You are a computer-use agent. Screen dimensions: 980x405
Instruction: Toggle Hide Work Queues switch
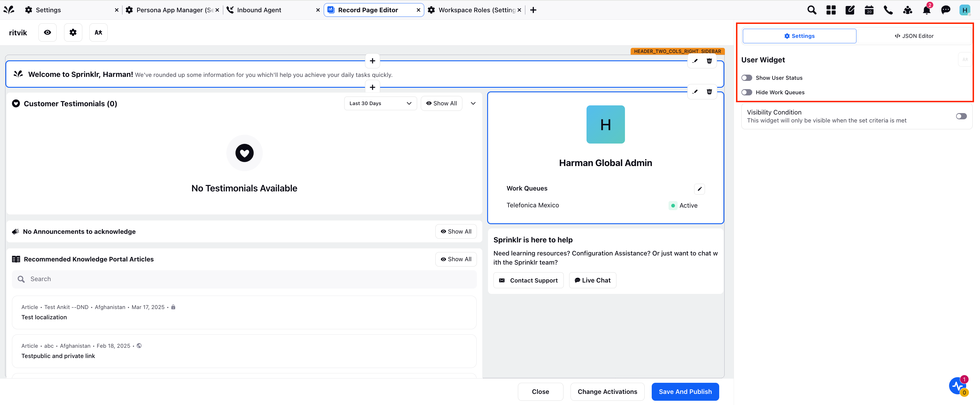[x=747, y=92]
